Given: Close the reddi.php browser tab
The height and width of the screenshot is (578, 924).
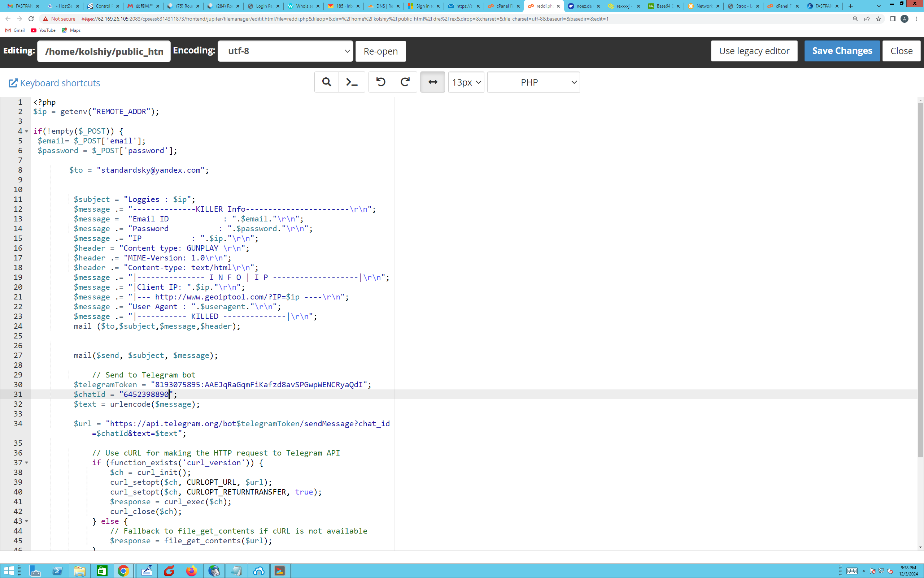Looking at the screenshot, I should click(x=558, y=6).
